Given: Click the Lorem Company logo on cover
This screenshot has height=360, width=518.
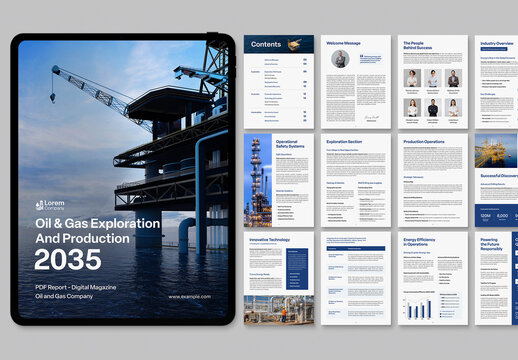Looking at the screenshot, I should pyautogui.click(x=50, y=205).
